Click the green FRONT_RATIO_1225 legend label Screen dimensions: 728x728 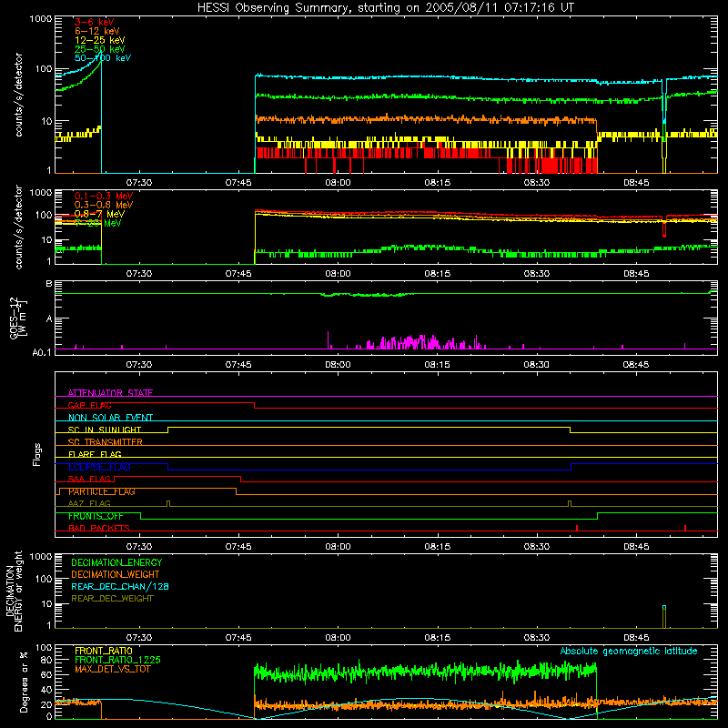click(118, 660)
